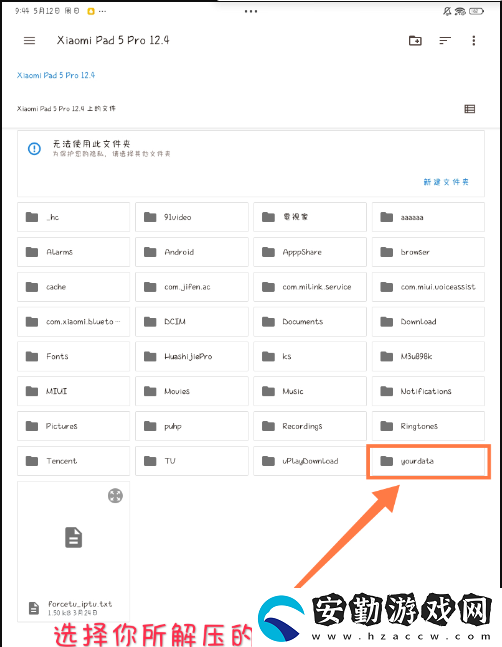Tap the three-dot handle at top center
Viewport: 502px width, 647px height.
(251, 11)
